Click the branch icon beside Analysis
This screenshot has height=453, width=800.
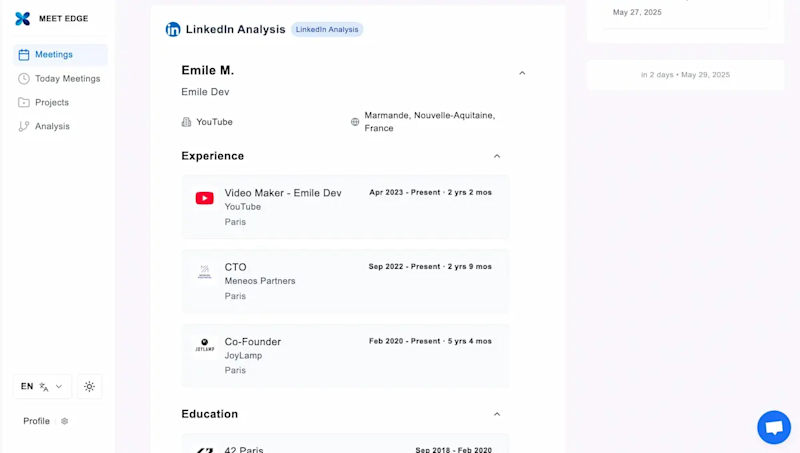pyautogui.click(x=23, y=127)
